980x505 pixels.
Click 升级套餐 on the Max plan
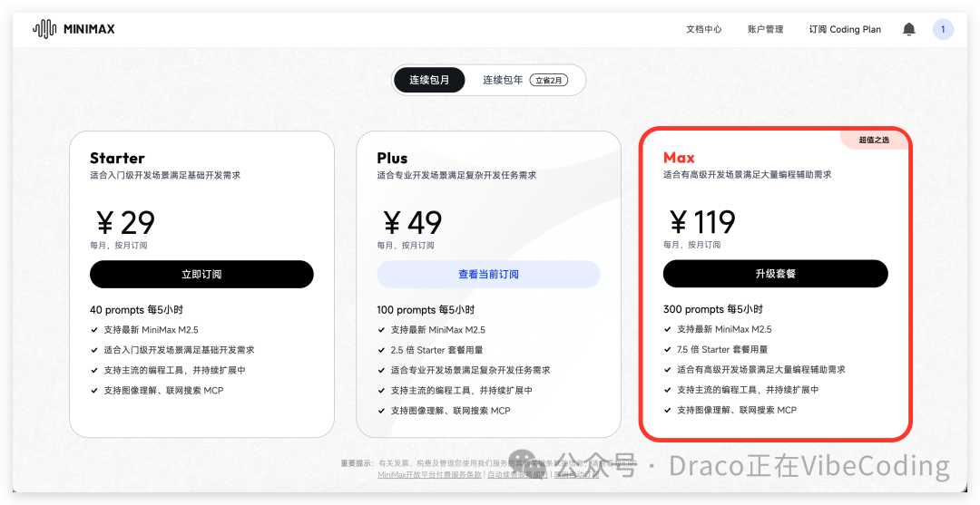click(775, 274)
